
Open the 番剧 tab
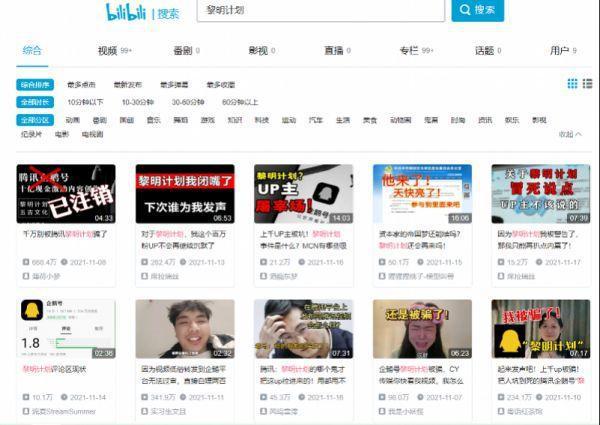pyautogui.click(x=186, y=50)
